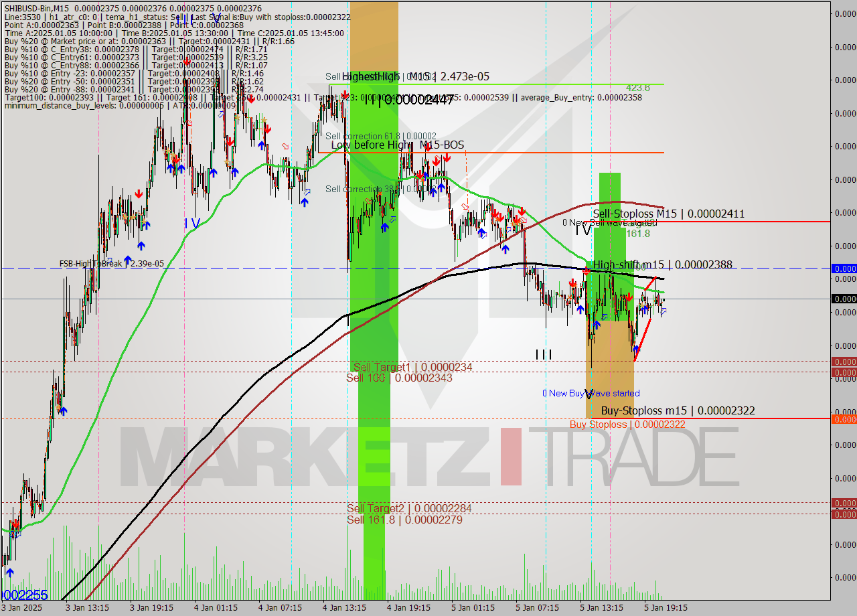The width and height of the screenshot is (857, 616).
Task: Click the '3 Jan 19:15' time axis label
Action: point(151,608)
